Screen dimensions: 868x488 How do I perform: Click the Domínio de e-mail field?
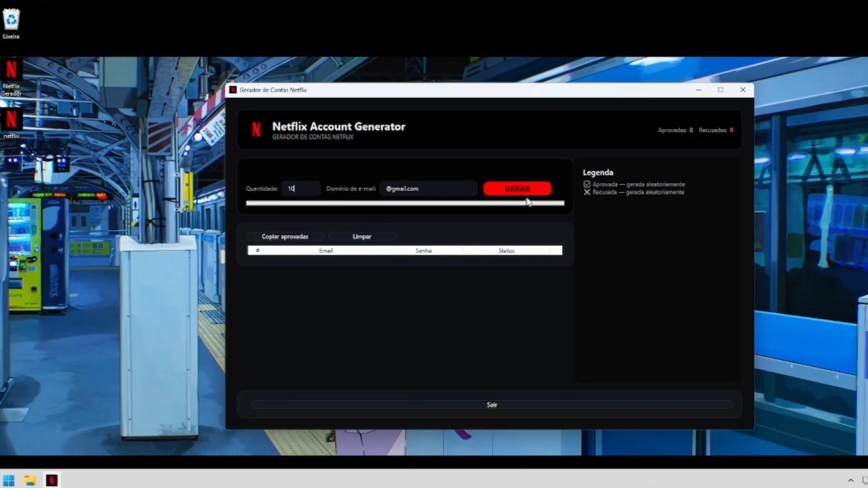point(428,188)
